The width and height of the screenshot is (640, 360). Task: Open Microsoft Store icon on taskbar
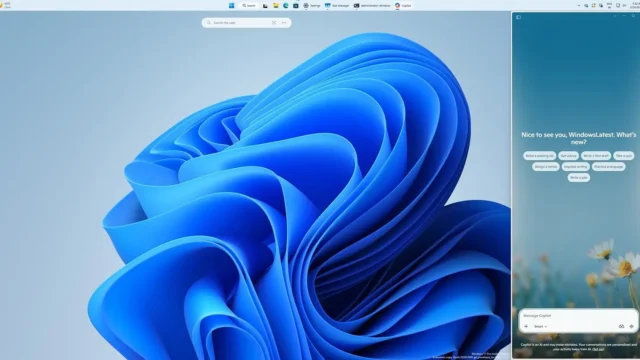click(x=296, y=5)
